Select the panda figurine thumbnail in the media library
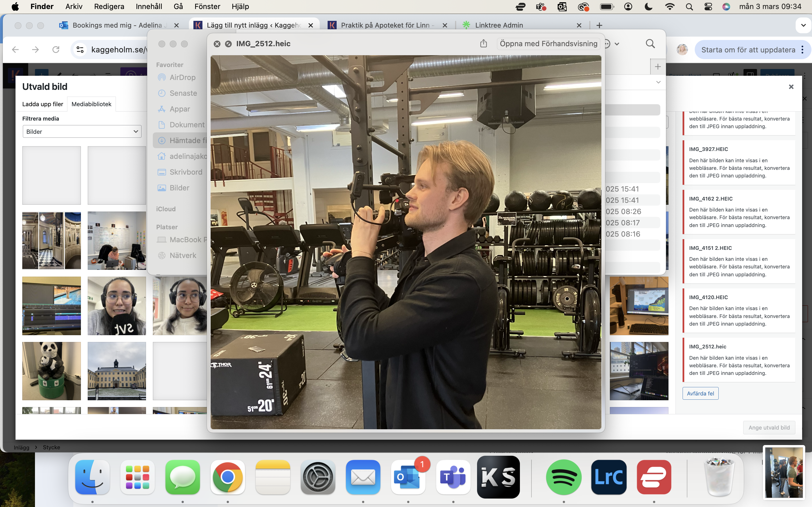 click(51, 371)
